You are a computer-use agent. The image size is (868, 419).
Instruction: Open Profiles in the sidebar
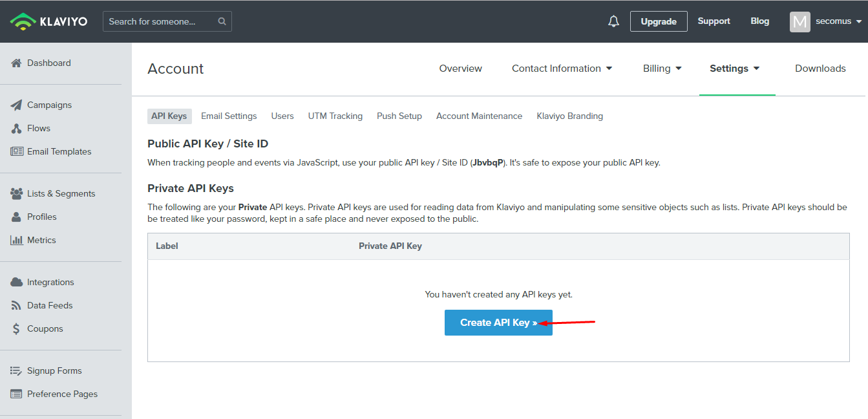42,217
